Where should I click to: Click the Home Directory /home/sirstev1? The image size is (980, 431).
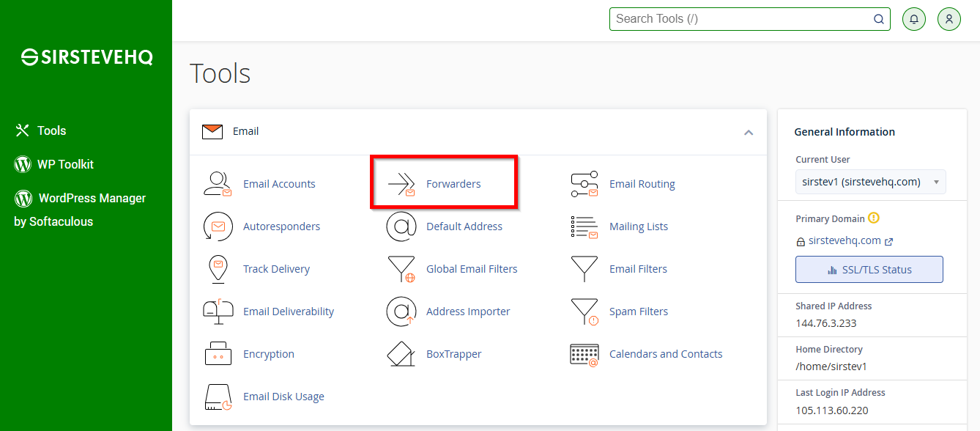pyautogui.click(x=831, y=366)
